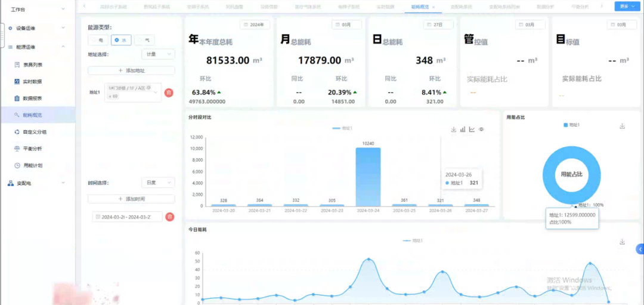The height and width of the screenshot is (305, 644).
Task: Close the 能耗概览 tab with its X
Action: click(x=434, y=7)
